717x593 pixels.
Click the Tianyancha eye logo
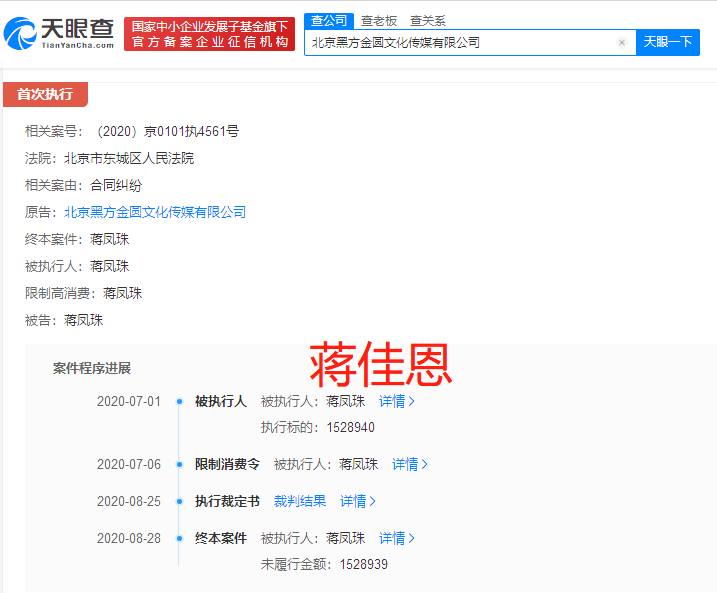21,34
